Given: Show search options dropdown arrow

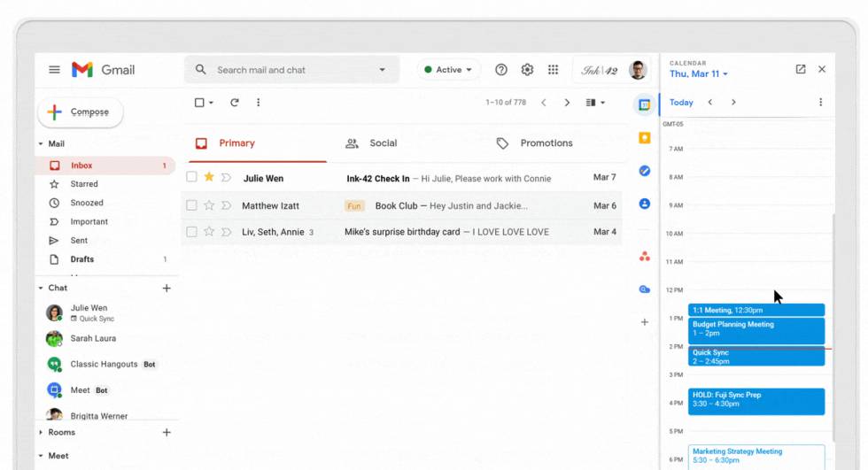Looking at the screenshot, I should pos(382,70).
